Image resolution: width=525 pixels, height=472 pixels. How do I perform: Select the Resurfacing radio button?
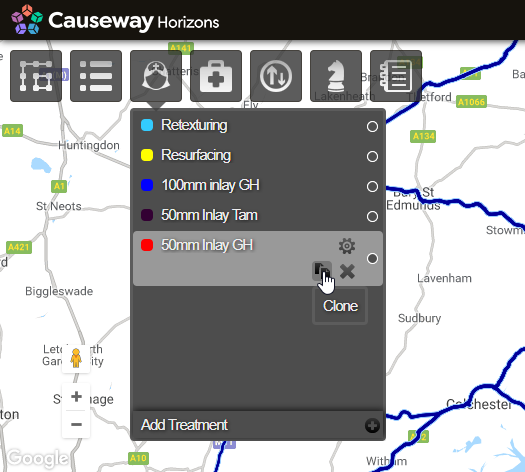372,156
